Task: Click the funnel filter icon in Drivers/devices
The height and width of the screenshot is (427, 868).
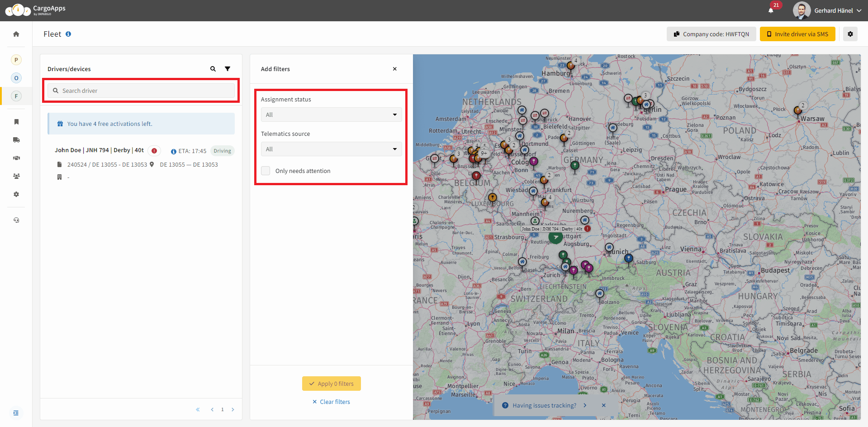Action: coord(228,69)
